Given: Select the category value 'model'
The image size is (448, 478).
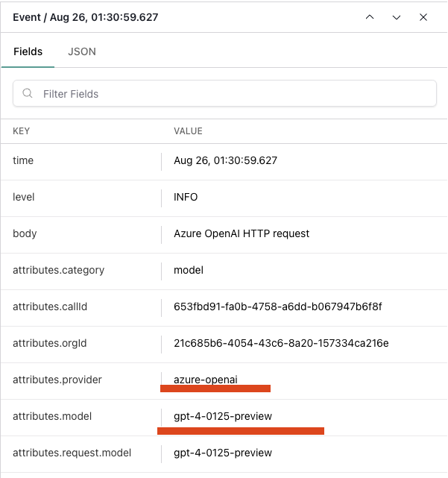Looking at the screenshot, I should pyautogui.click(x=189, y=270).
